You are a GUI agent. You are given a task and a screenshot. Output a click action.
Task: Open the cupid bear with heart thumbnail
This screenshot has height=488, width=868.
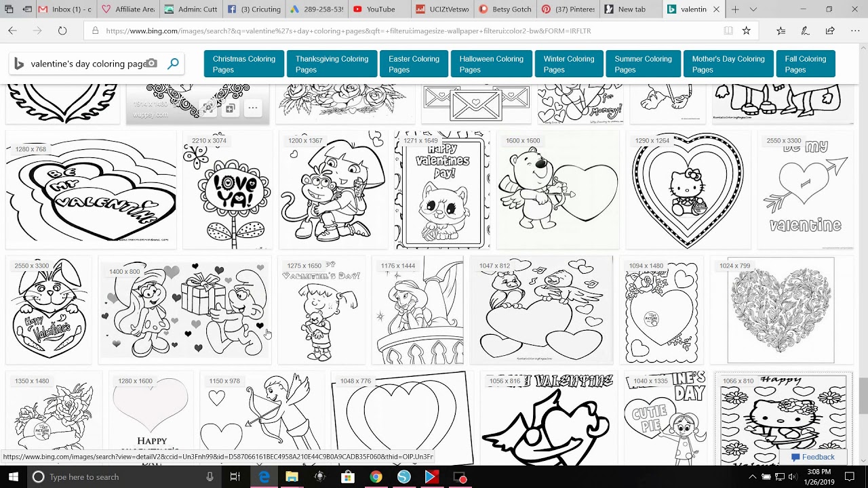[557, 190]
